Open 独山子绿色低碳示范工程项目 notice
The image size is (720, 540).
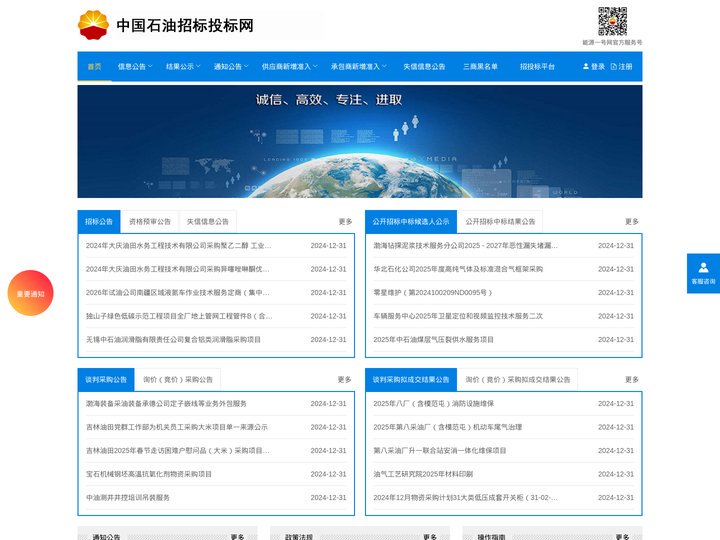(x=179, y=316)
